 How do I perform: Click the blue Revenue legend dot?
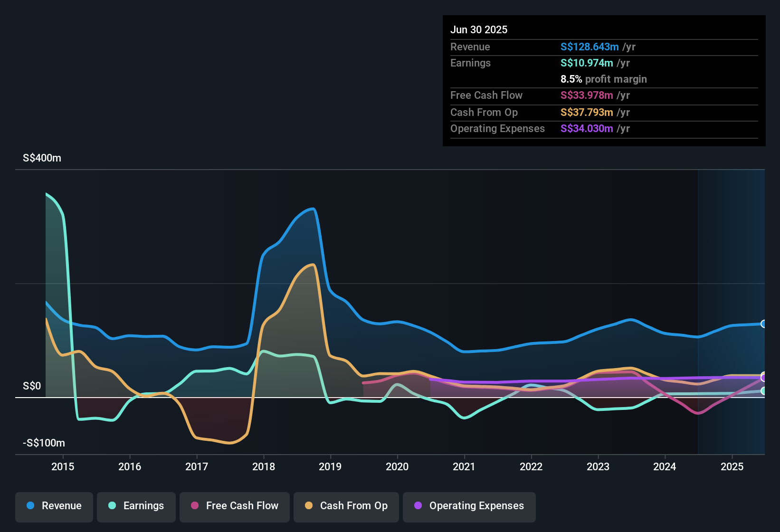point(30,505)
